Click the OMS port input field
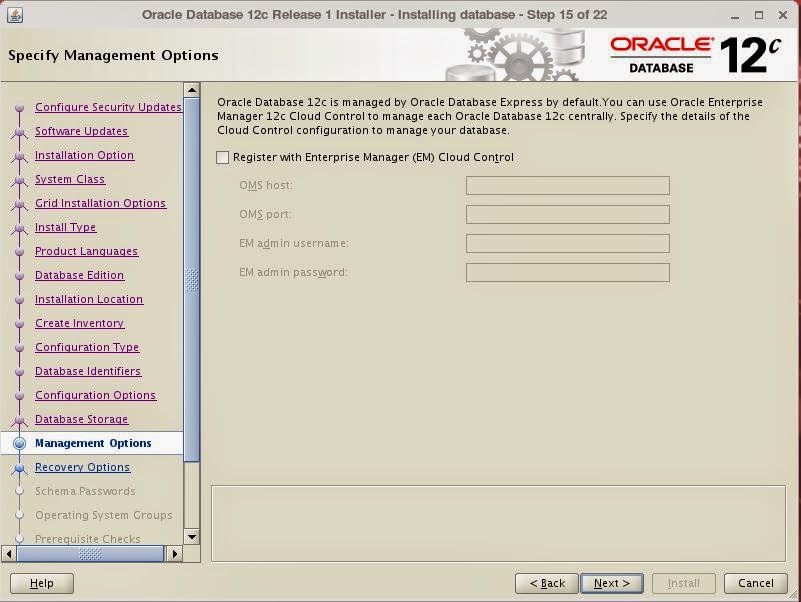The height and width of the screenshot is (602, 801). (x=568, y=215)
